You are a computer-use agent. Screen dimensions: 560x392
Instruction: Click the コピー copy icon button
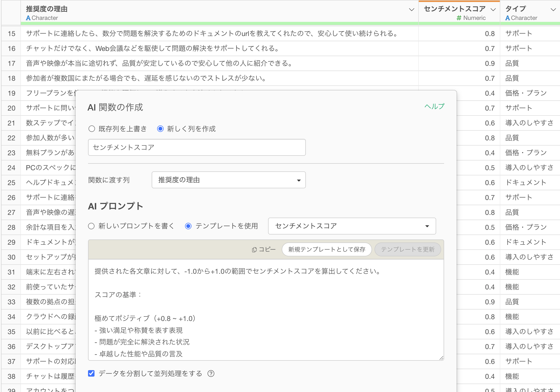click(264, 249)
